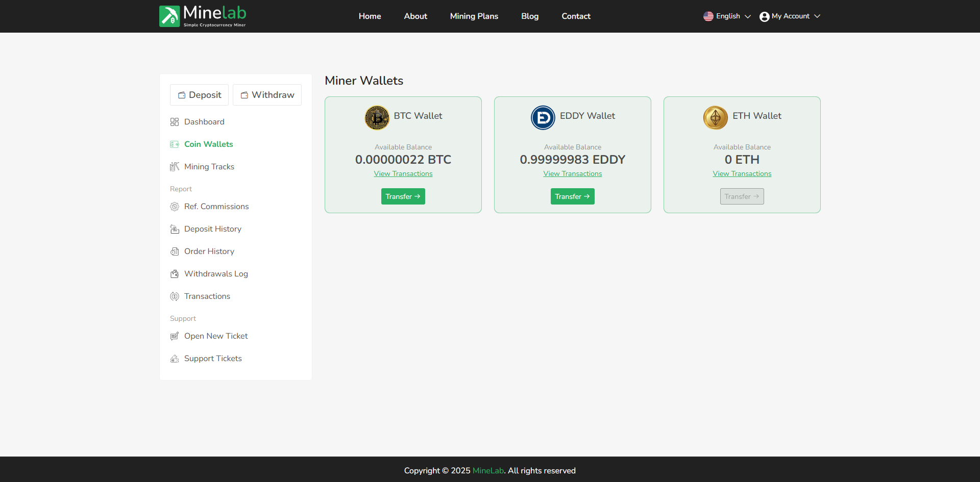Expand the My Account menu
The width and height of the screenshot is (980, 482).
click(789, 16)
